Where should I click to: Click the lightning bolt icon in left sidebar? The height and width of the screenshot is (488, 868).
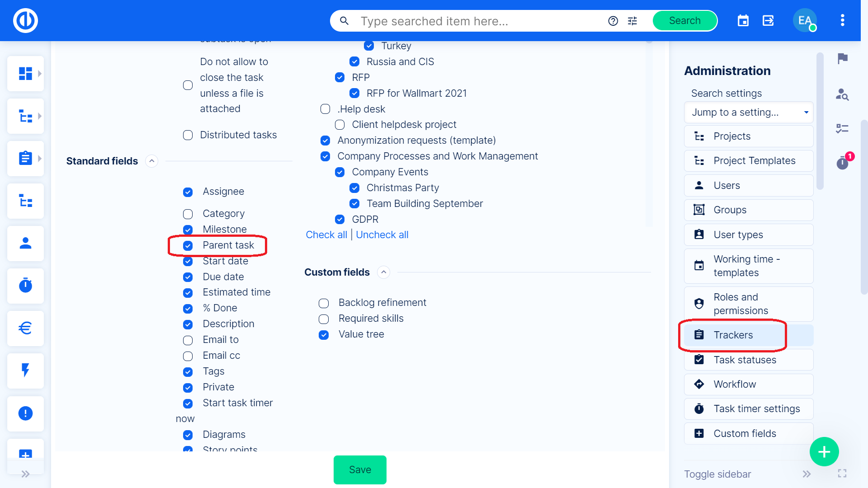point(25,371)
